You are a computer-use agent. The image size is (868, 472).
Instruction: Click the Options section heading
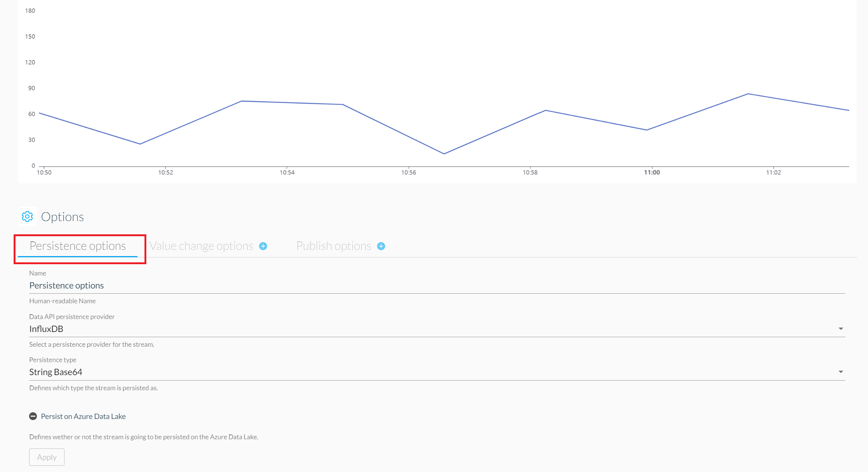pyautogui.click(x=62, y=217)
